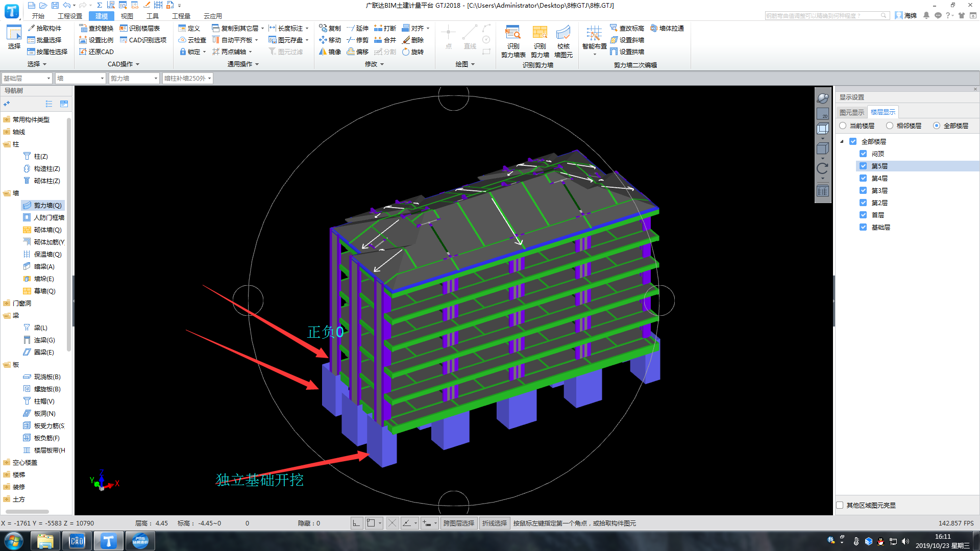Click the 延伸 extend tool
This screenshot has height=551, width=980.
[x=357, y=28]
